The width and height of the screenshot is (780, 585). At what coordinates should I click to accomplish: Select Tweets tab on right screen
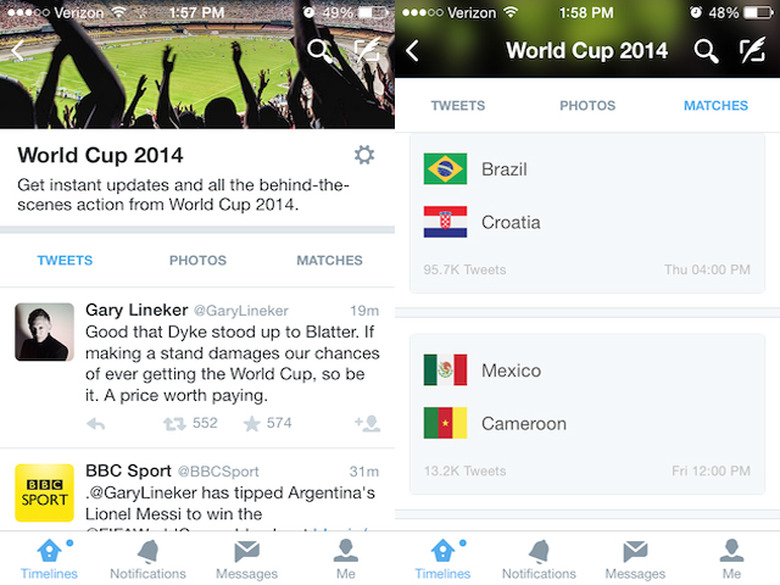point(458,105)
